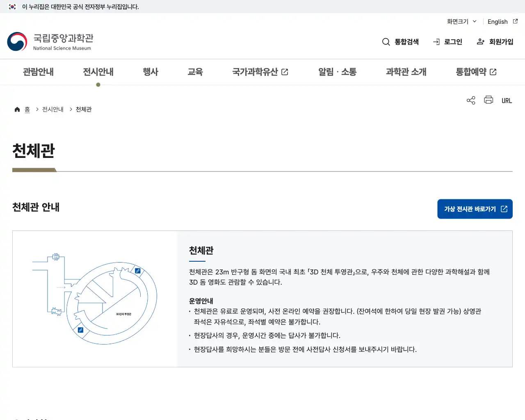
Task: Click the share icon above the breadcrumb
Action: coord(470,100)
